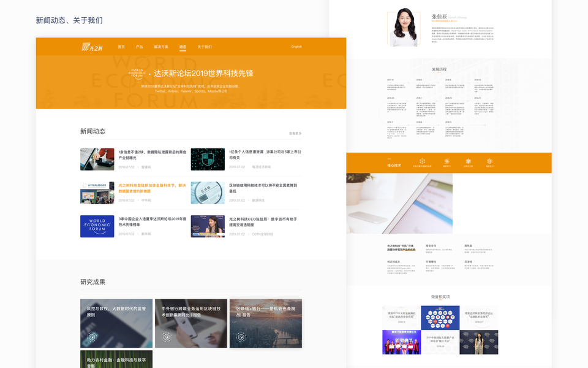Viewport: 588px width, 368px height.
Task: Open the article 1亿条个人信息遭泄露
Action: pos(265,155)
